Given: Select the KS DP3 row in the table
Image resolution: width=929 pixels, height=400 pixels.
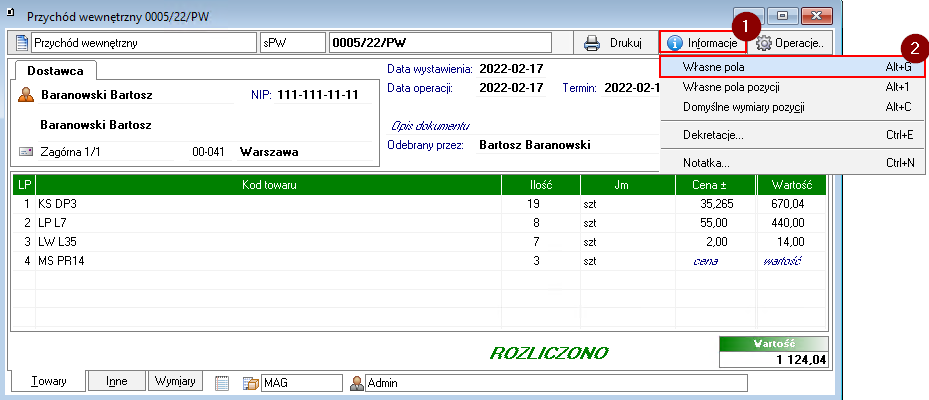Looking at the screenshot, I should tap(268, 203).
